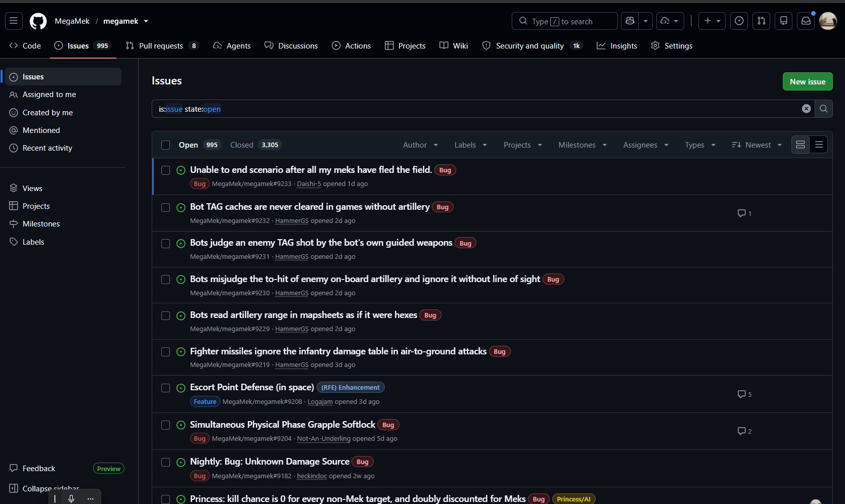Viewport: 845px width, 504px height.
Task: Focus the global Type / to search box
Action: tap(565, 21)
